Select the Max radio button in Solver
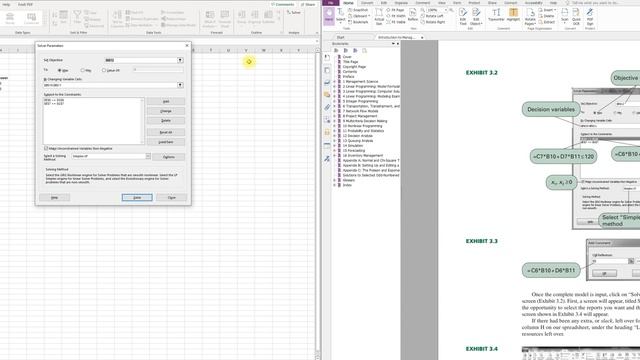This screenshot has height=360, width=640. point(60,71)
